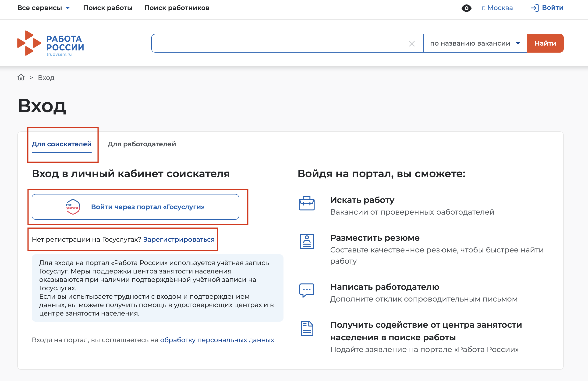The image size is (588, 381).
Task: Switch to the Для соискателей tab
Action: [x=61, y=144]
